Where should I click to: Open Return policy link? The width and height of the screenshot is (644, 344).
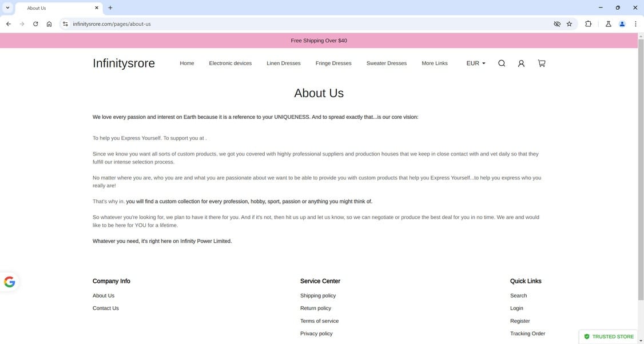click(x=316, y=309)
